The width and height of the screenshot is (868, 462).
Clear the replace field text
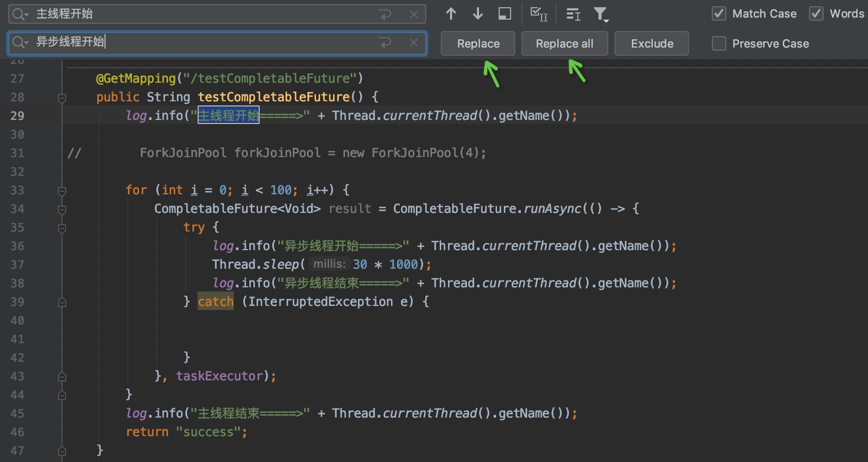[414, 43]
